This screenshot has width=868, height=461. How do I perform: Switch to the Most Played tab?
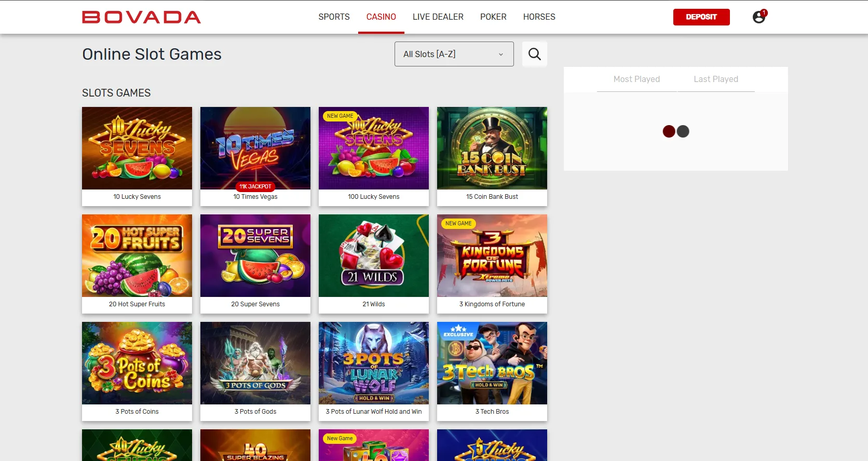(x=636, y=79)
